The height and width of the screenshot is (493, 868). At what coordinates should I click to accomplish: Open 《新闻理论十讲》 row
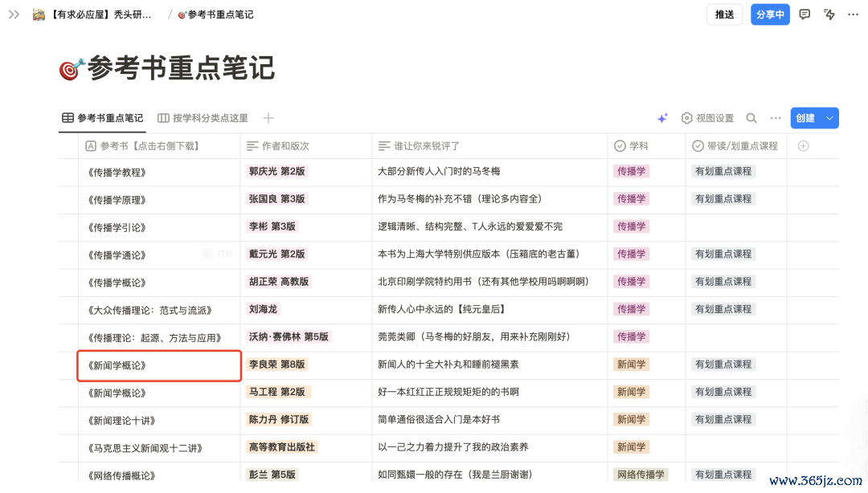point(121,421)
